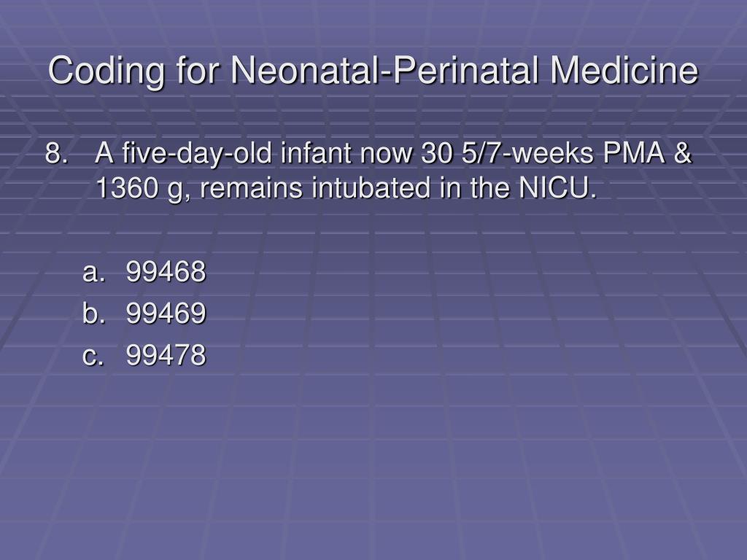Click the letter 'b.' list marker
The image size is (747, 560).
point(93,314)
